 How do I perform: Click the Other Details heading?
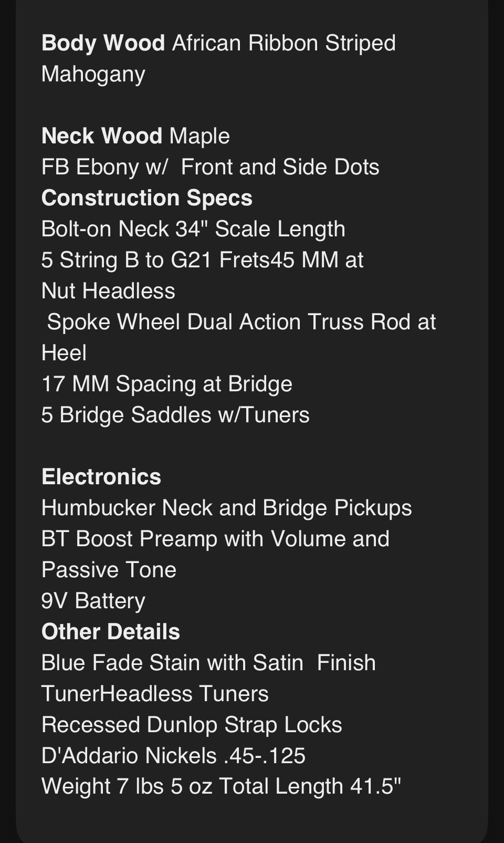coord(111,632)
